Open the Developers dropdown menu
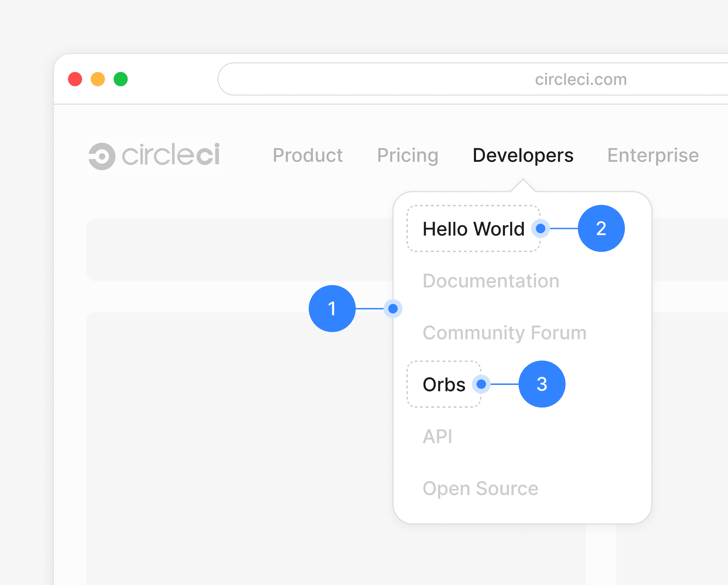 point(523,155)
